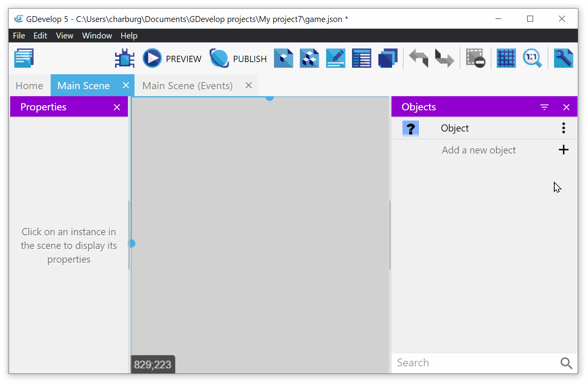
Task: Toggle the window mask overlay
Action: pos(475,58)
